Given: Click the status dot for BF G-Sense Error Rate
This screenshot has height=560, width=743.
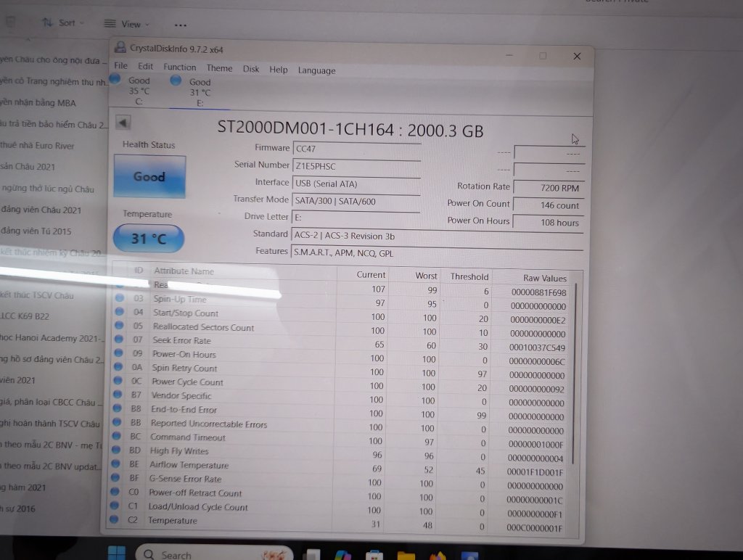Looking at the screenshot, I should click(115, 477).
